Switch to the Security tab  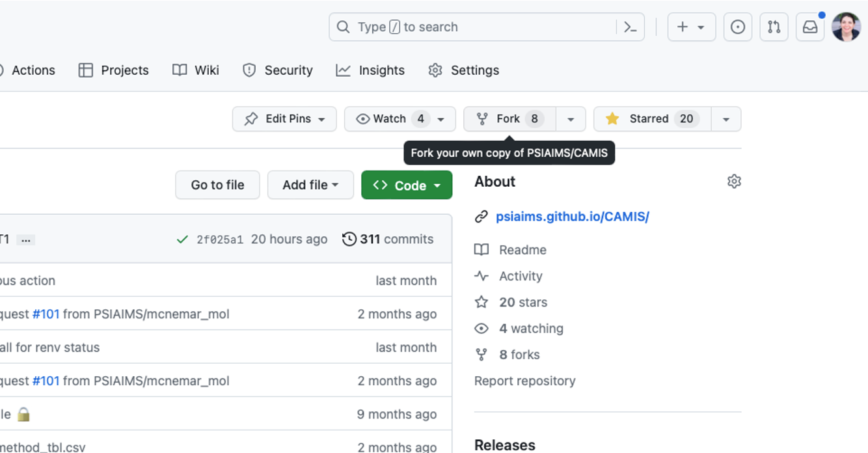click(278, 70)
